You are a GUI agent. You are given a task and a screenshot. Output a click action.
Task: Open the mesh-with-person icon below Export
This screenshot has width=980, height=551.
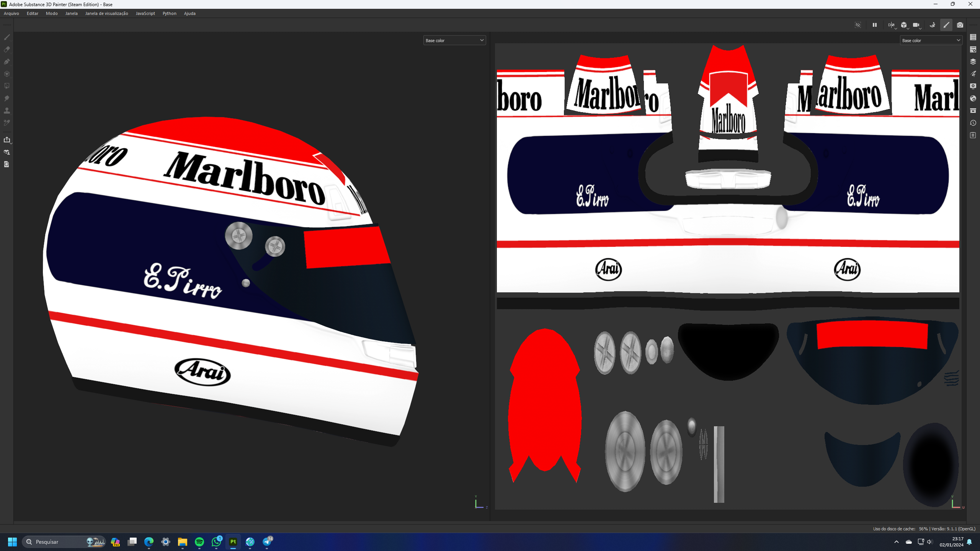coord(7,152)
